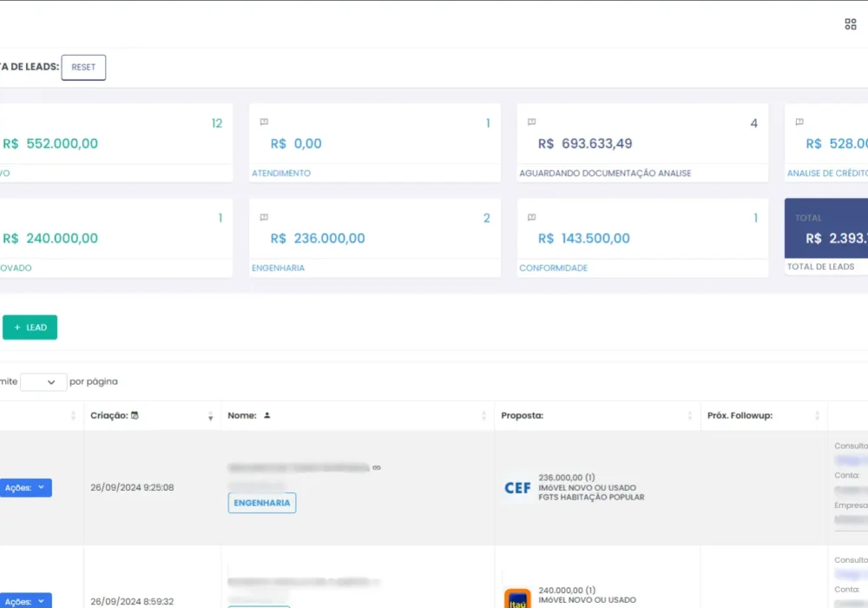Viewport: 868px width, 608px height.
Task: Click the + LEAD button
Action: coord(30,327)
